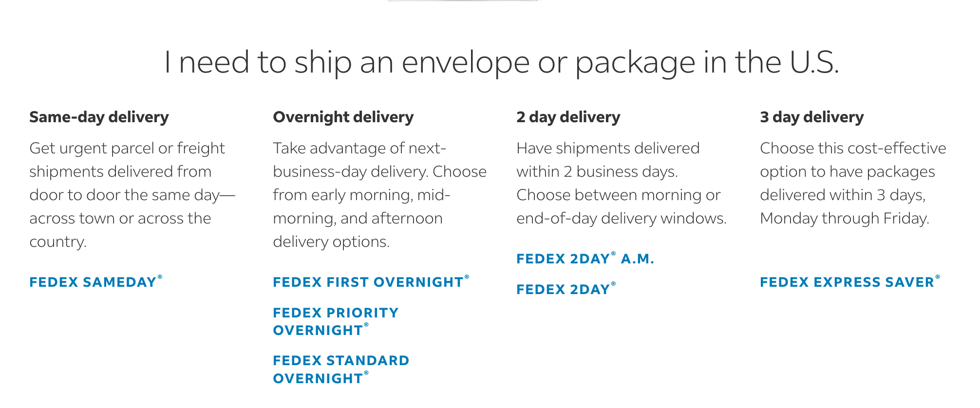Click the Same-day delivery heading
Viewport: 980px width, 408px height.
99,117
